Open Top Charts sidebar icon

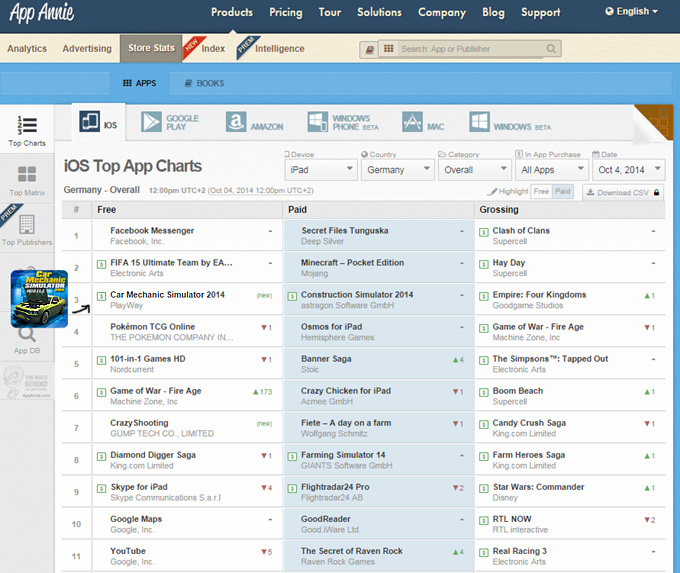(27, 125)
